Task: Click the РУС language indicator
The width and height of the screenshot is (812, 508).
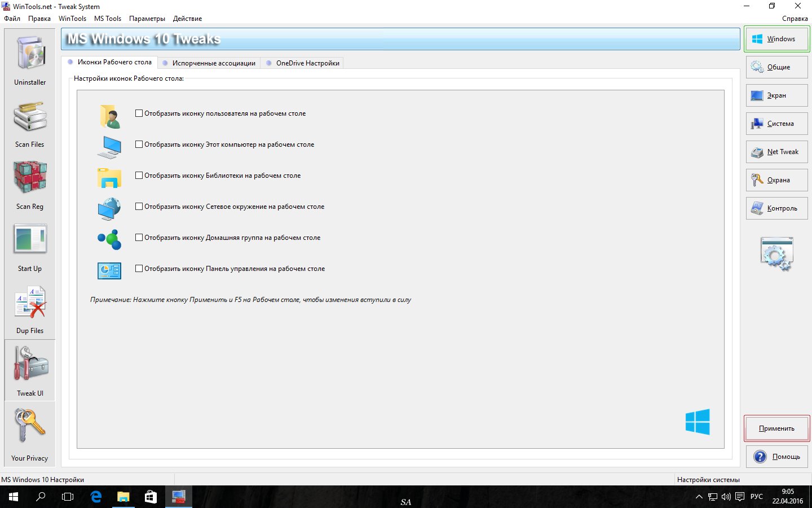Action: point(756,497)
